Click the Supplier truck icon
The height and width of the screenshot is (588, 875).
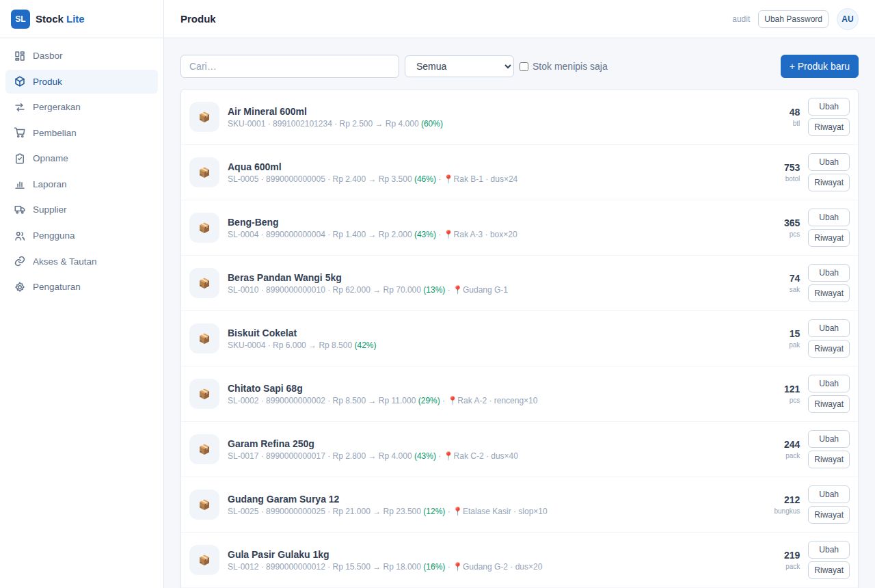pyautogui.click(x=20, y=210)
